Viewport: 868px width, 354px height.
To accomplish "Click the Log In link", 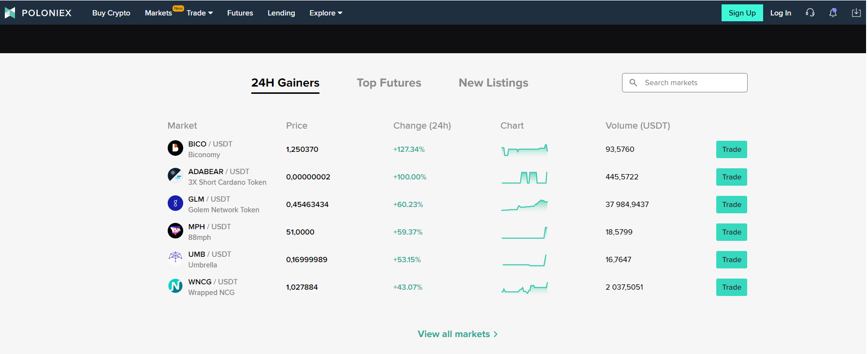I will tap(781, 13).
